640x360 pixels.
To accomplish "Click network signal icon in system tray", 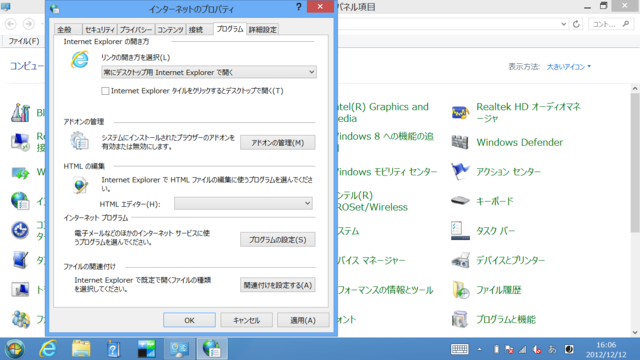I will click(x=523, y=349).
